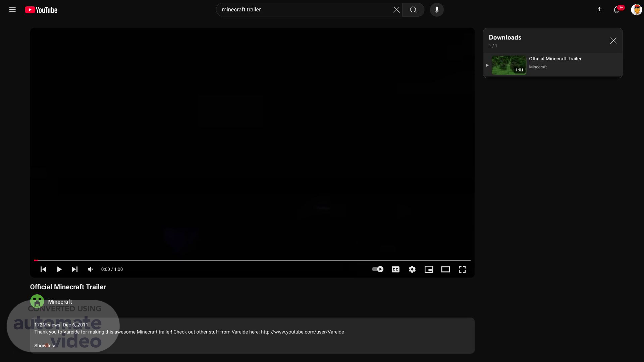The width and height of the screenshot is (644, 362).
Task: Open the player settings gear
Action: (412, 269)
